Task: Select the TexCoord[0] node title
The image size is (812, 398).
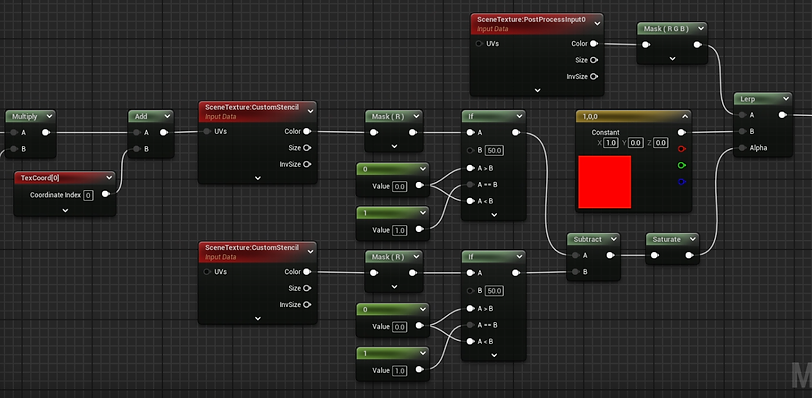Action: coord(40,178)
